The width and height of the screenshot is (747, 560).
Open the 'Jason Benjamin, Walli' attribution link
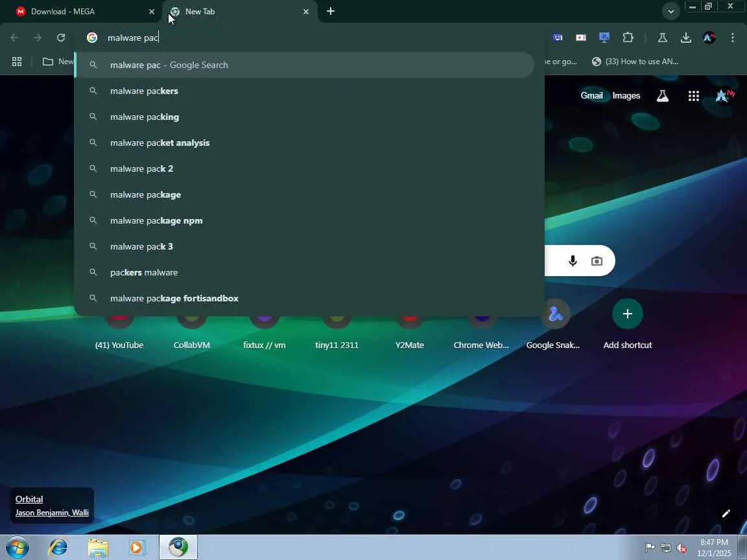click(52, 513)
